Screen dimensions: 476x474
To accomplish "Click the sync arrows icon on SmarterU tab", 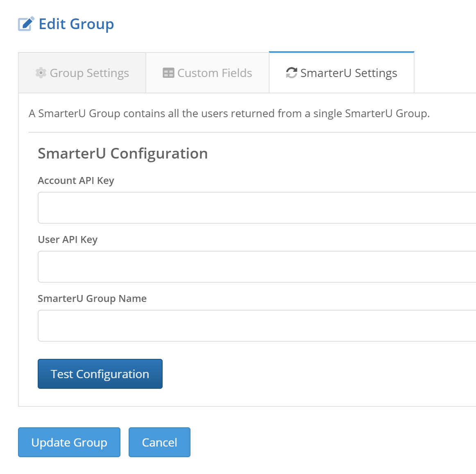I will pyautogui.click(x=291, y=73).
